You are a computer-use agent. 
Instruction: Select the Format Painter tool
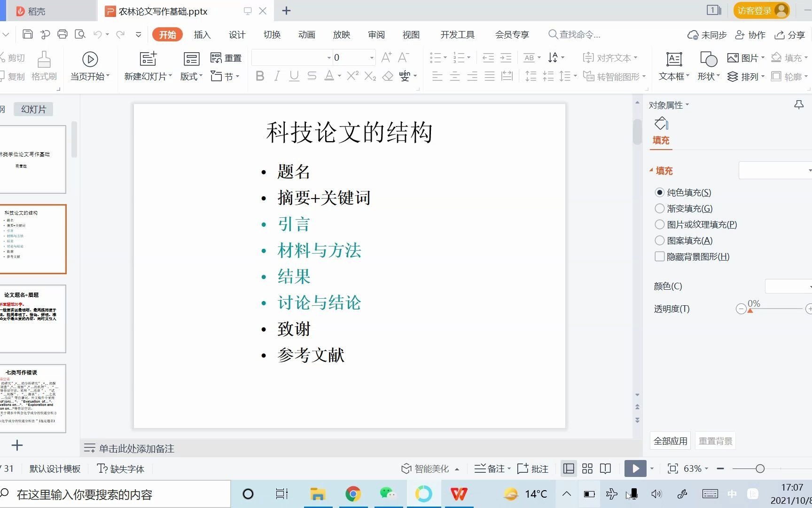44,66
